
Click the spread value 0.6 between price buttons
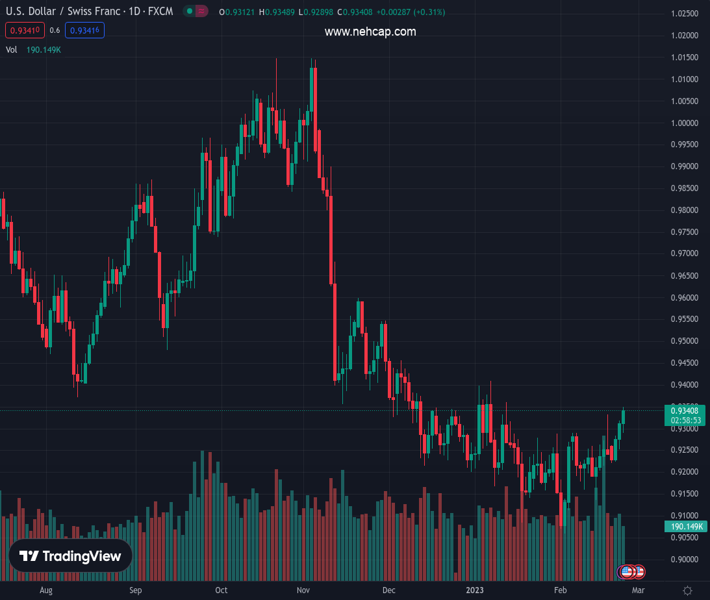coord(55,31)
